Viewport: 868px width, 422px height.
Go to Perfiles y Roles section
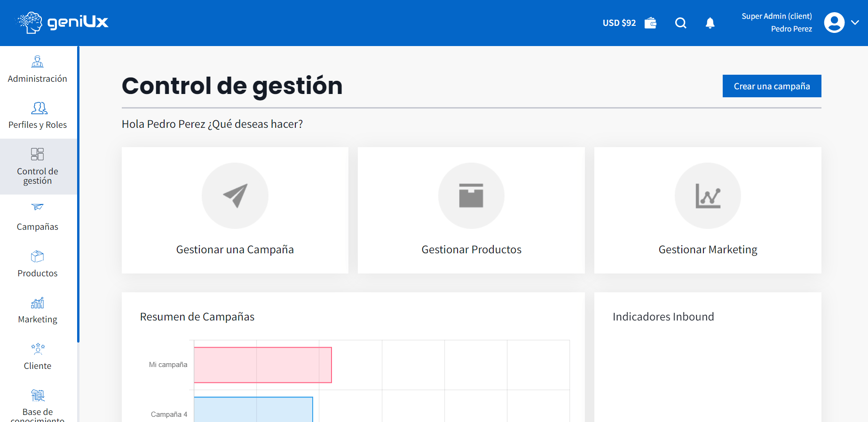click(x=38, y=116)
